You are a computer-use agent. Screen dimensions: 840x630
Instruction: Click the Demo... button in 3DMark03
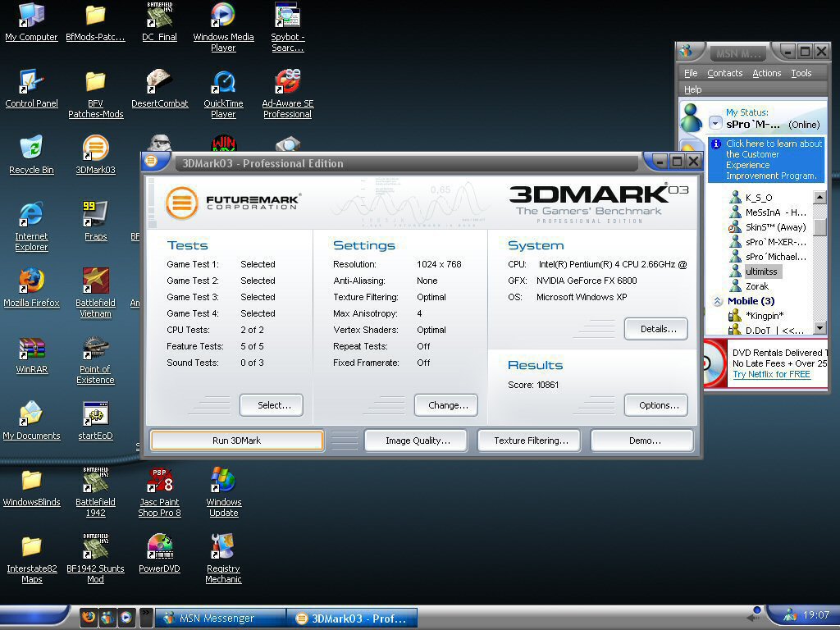pyautogui.click(x=642, y=441)
